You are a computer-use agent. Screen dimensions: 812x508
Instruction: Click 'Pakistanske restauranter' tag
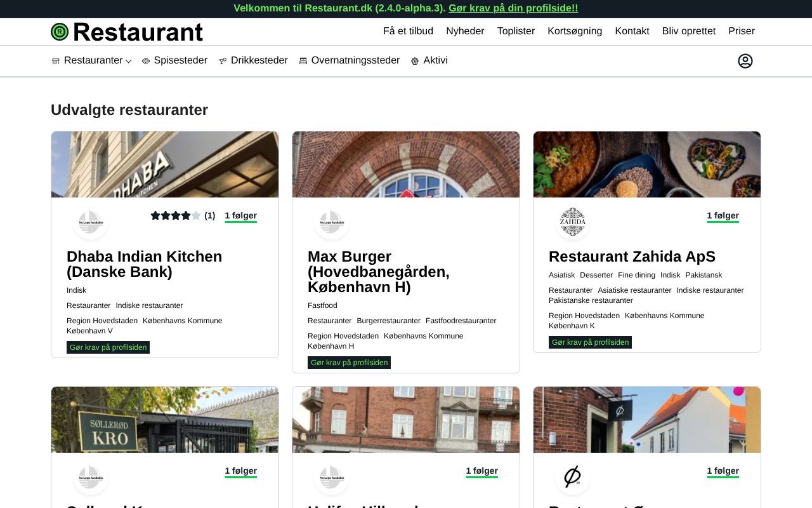click(591, 300)
